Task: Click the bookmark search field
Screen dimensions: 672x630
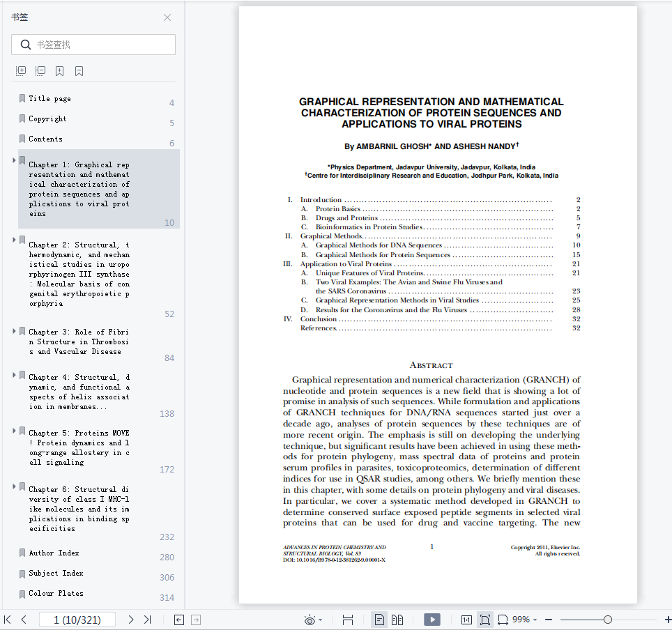Action: pos(93,45)
